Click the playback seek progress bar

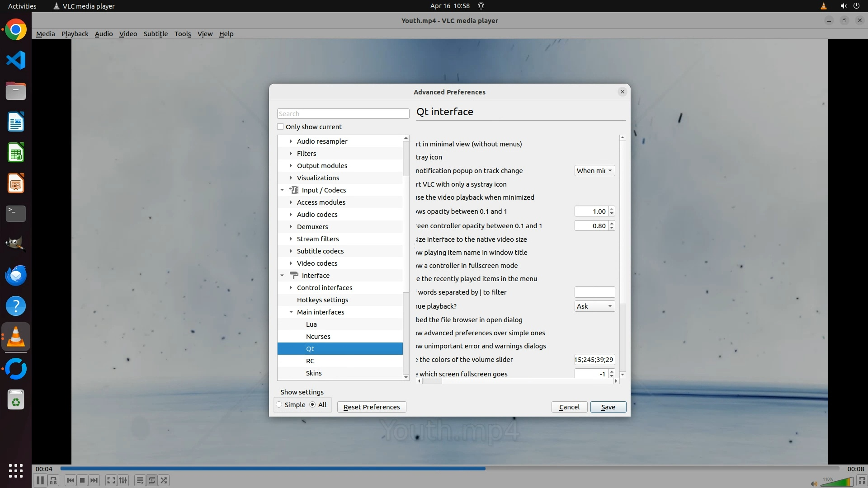click(x=449, y=469)
